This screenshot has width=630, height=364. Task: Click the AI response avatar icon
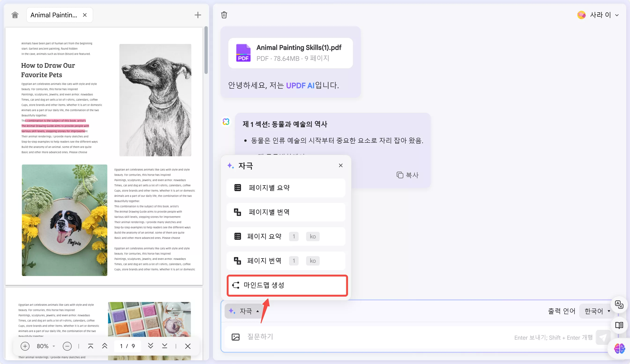[226, 122]
